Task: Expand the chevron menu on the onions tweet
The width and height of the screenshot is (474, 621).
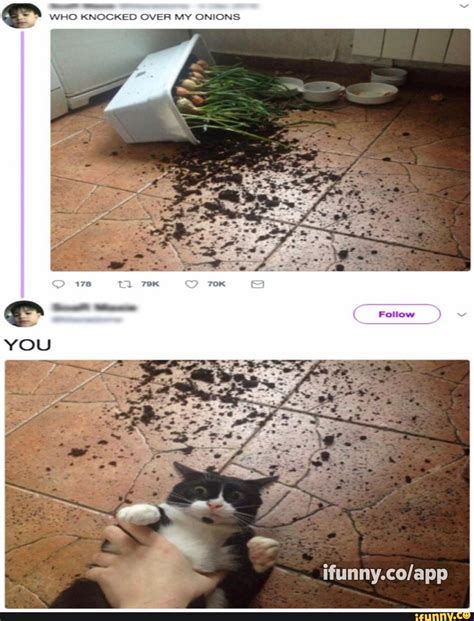Action: (x=463, y=6)
